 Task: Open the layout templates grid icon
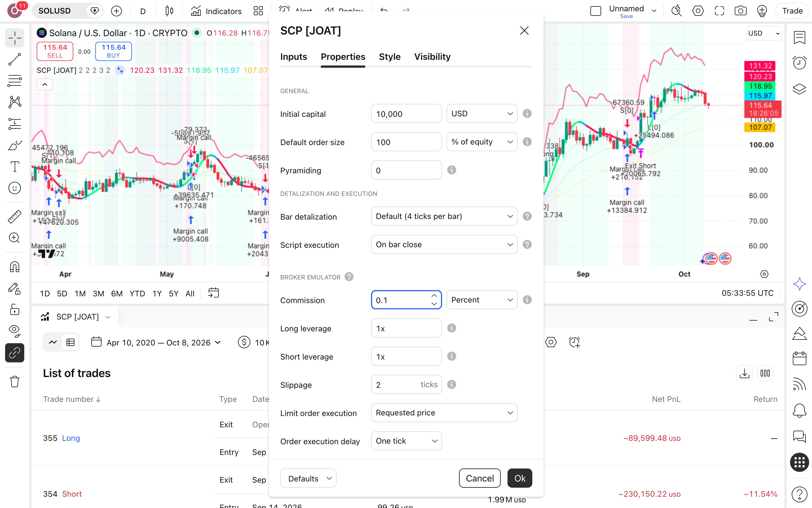coord(258,11)
